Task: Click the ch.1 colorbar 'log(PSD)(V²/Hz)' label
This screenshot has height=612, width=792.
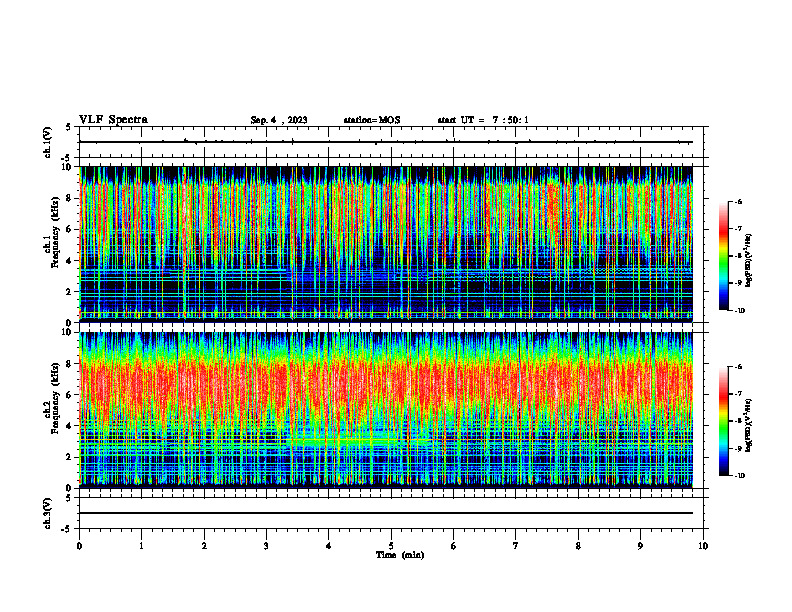Action: 749,261
